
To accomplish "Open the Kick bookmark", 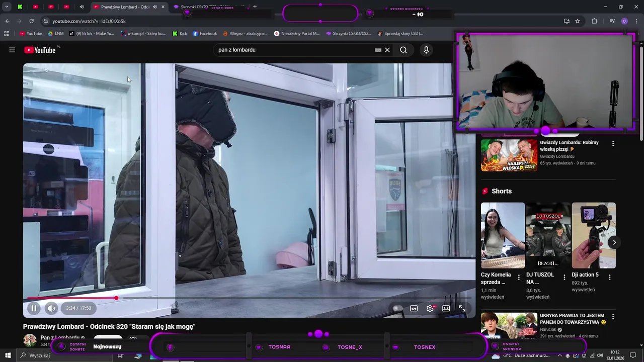I will 180,34.
